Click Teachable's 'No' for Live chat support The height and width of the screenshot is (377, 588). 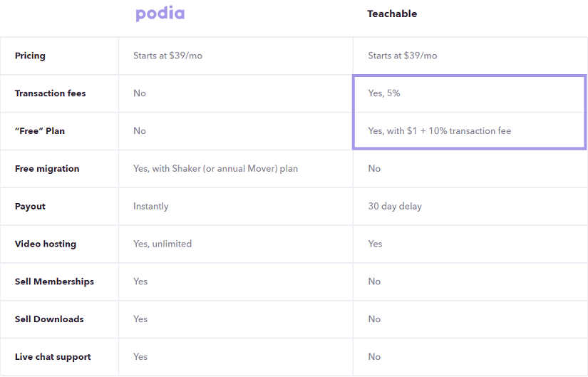tap(374, 357)
